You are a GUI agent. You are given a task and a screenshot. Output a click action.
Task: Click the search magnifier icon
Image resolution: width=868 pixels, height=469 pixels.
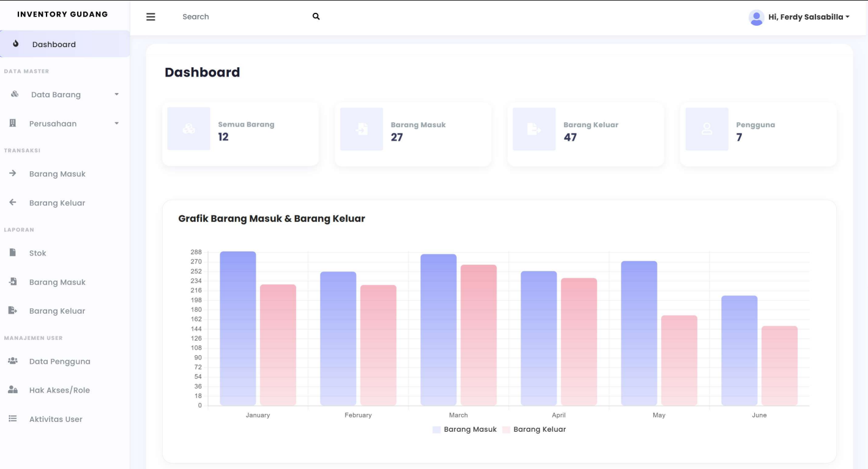316,17
